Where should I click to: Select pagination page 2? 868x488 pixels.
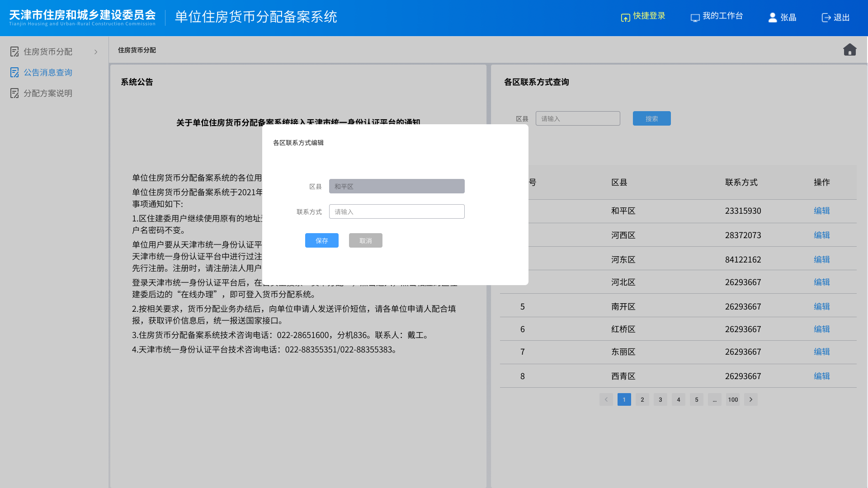[642, 399]
